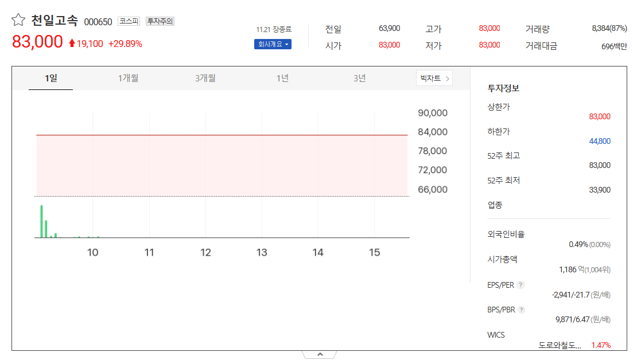Click the red price line on chart
Image resolution: width=641 pixels, height=364 pixels.
pos(222,135)
